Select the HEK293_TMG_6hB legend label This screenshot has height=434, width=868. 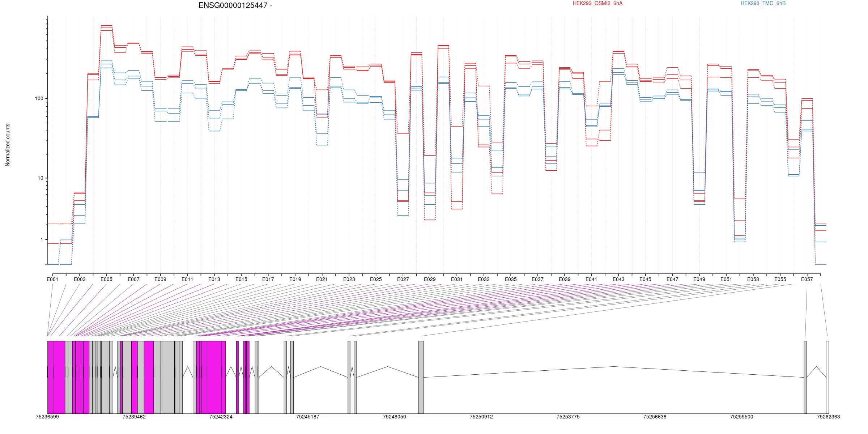763,3
